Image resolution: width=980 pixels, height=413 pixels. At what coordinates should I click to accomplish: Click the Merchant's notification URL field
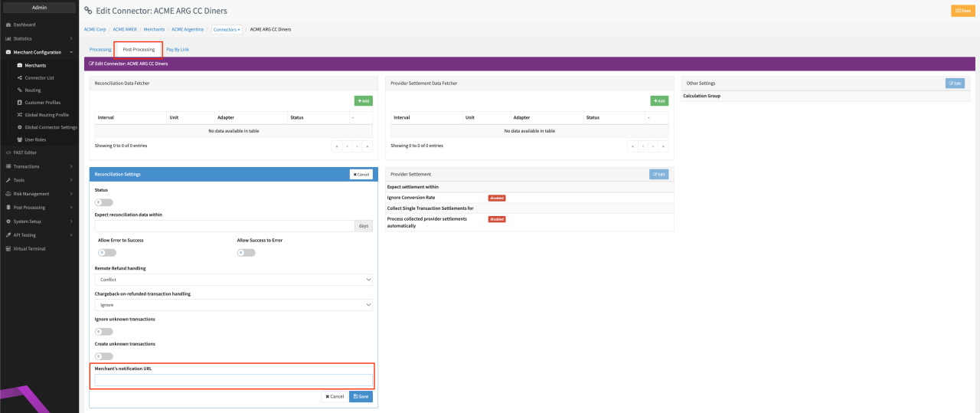233,380
